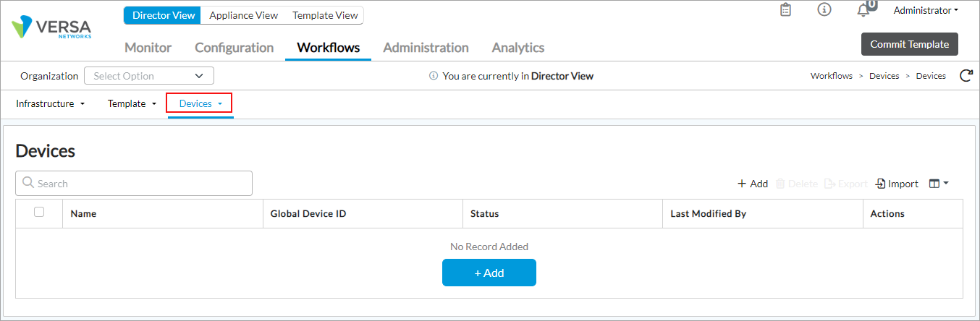
Task: Click the plus Add toolbar item
Action: 753,184
